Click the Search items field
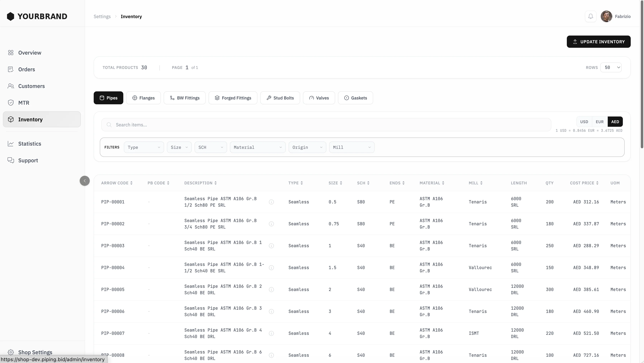 (x=326, y=125)
